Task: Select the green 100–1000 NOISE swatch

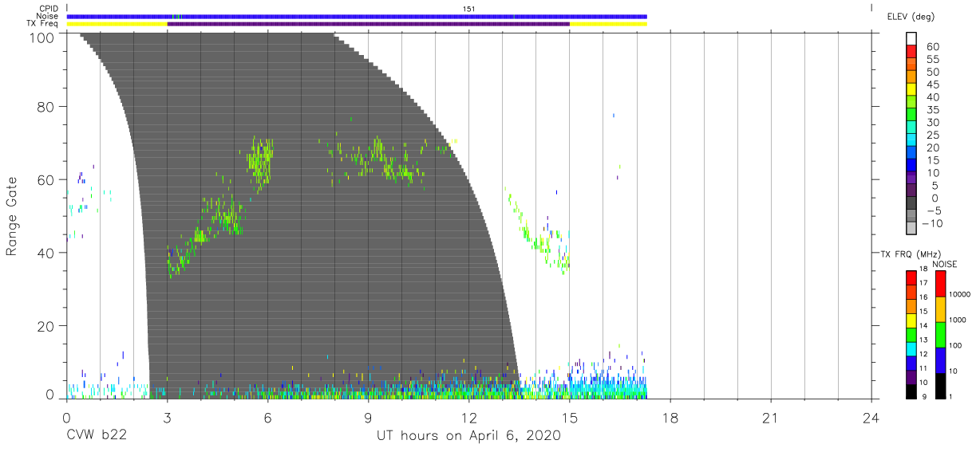Action: click(940, 333)
